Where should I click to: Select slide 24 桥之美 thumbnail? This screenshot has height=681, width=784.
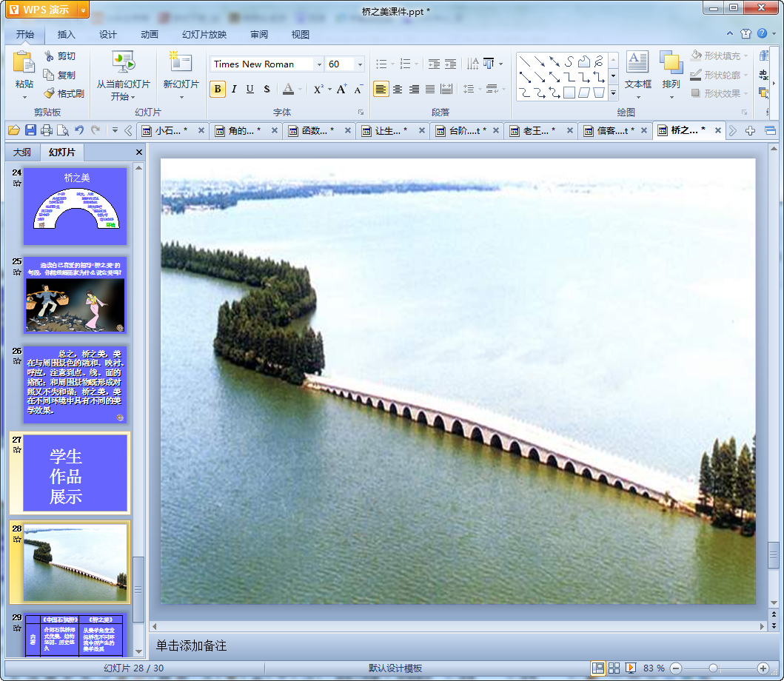[75, 206]
